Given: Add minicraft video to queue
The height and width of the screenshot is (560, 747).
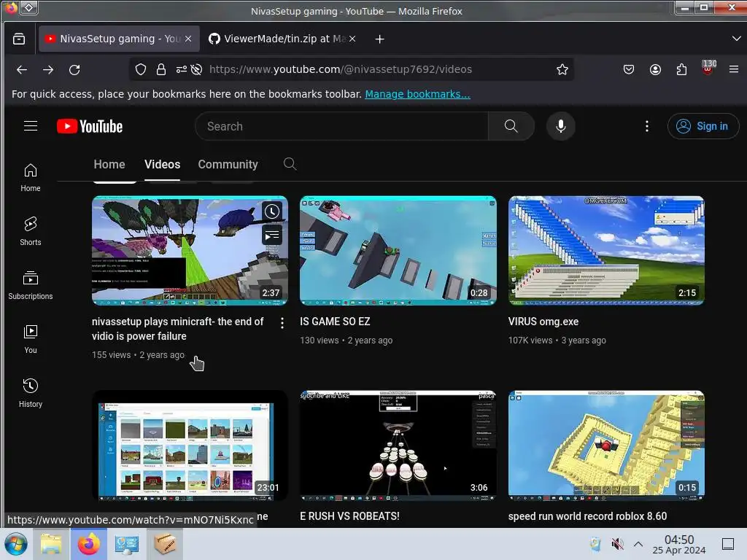Looking at the screenshot, I should pos(272,236).
